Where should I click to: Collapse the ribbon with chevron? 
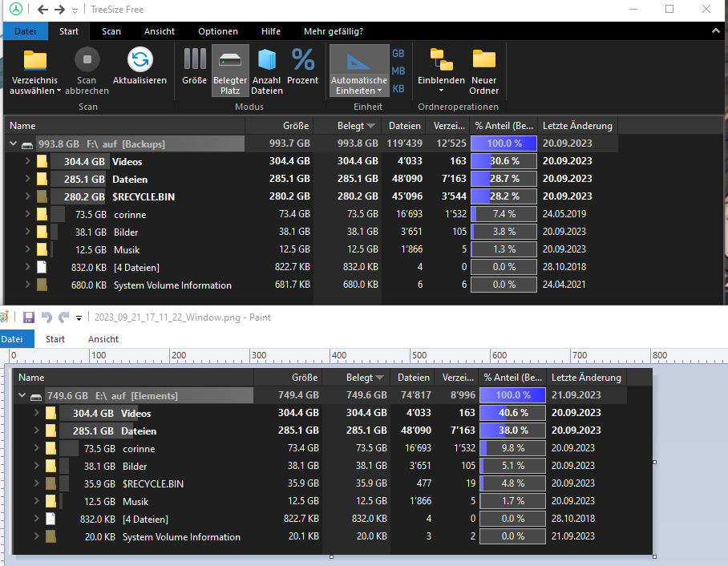[x=715, y=30]
